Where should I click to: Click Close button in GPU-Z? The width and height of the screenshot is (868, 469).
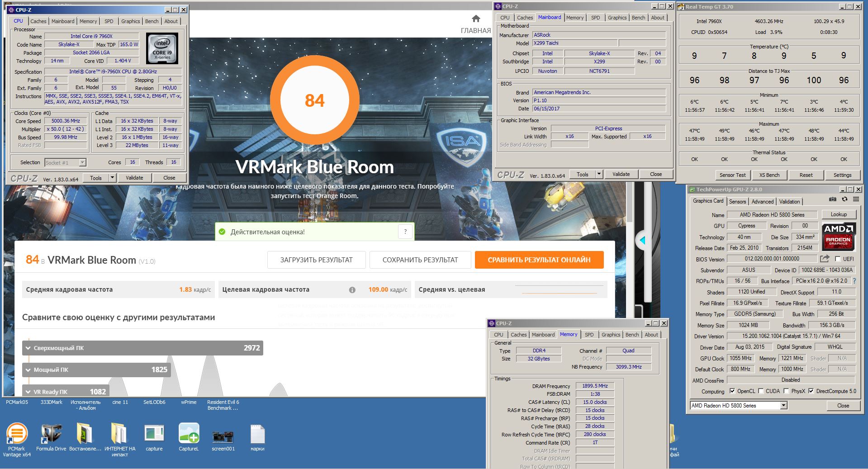pos(843,405)
